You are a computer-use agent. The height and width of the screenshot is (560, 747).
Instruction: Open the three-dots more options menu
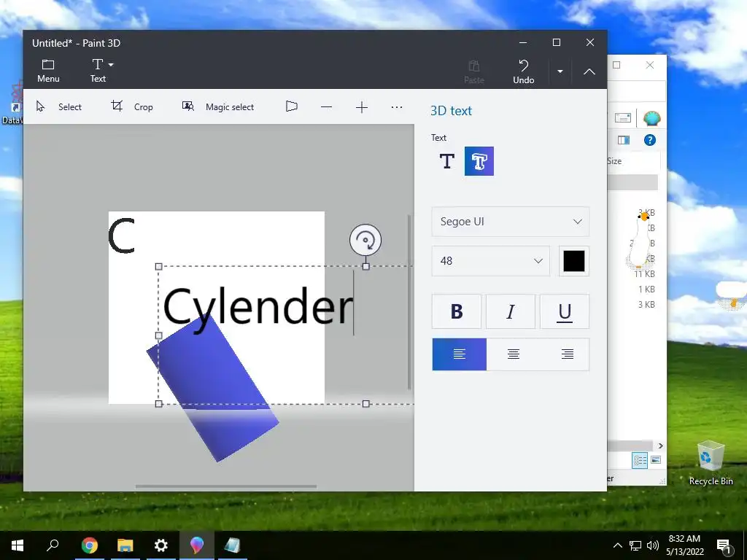coord(397,107)
